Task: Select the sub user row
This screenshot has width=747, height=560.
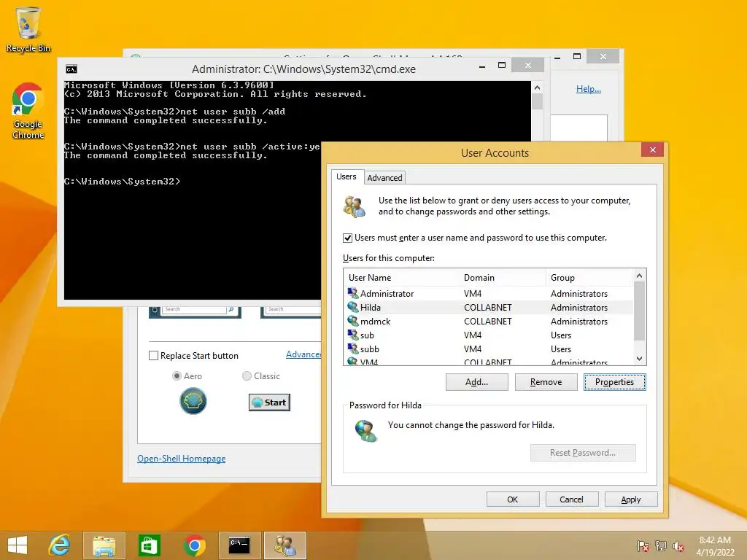Action: tap(488, 335)
